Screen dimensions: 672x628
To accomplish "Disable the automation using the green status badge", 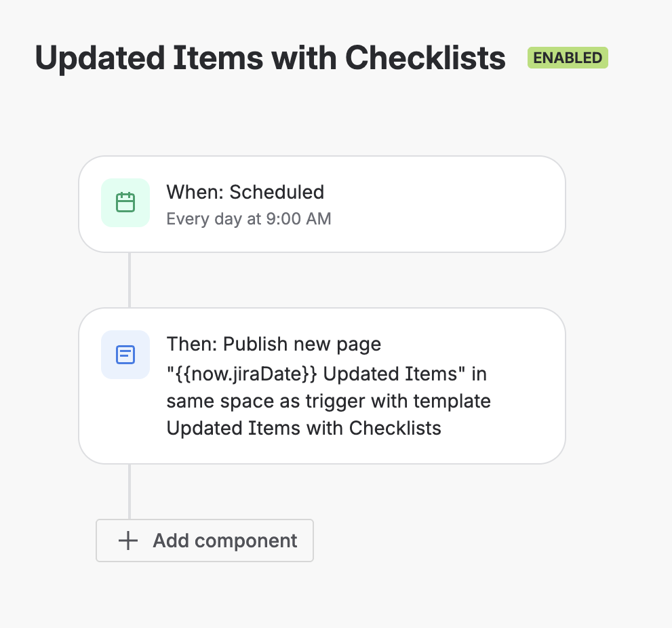I will [568, 58].
